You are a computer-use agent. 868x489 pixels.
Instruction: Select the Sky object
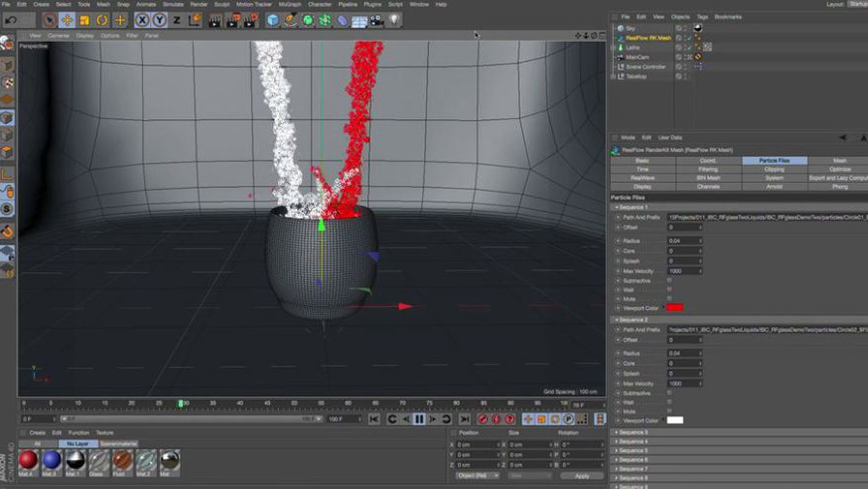tap(631, 28)
